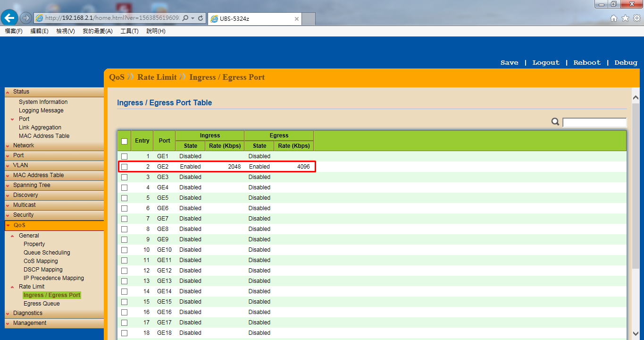Viewport: 644px width, 340px height.
Task: Click the refresh icon in address bar
Action: tap(201, 18)
